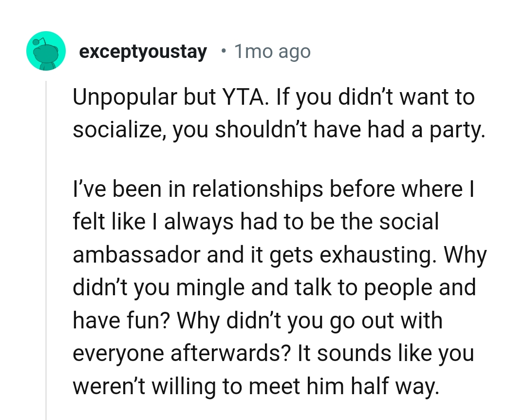Click the exceptyoustay Reddit avatar icon
Image resolution: width=526 pixels, height=420 pixels.
click(46, 51)
